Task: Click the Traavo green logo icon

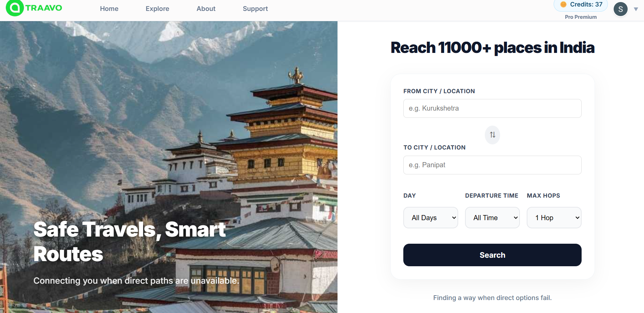Action: point(15,8)
